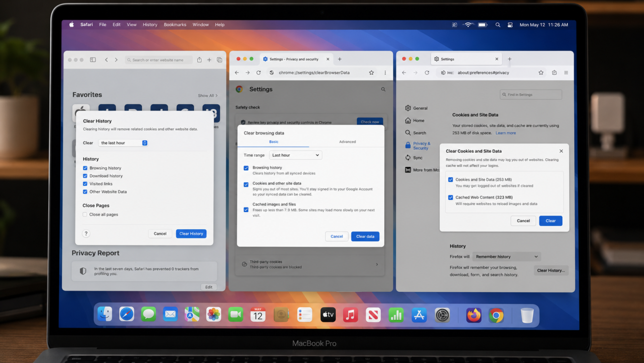This screenshot has width=644, height=363.
Task: Open Safari menu in menu bar
Action: [x=87, y=25]
